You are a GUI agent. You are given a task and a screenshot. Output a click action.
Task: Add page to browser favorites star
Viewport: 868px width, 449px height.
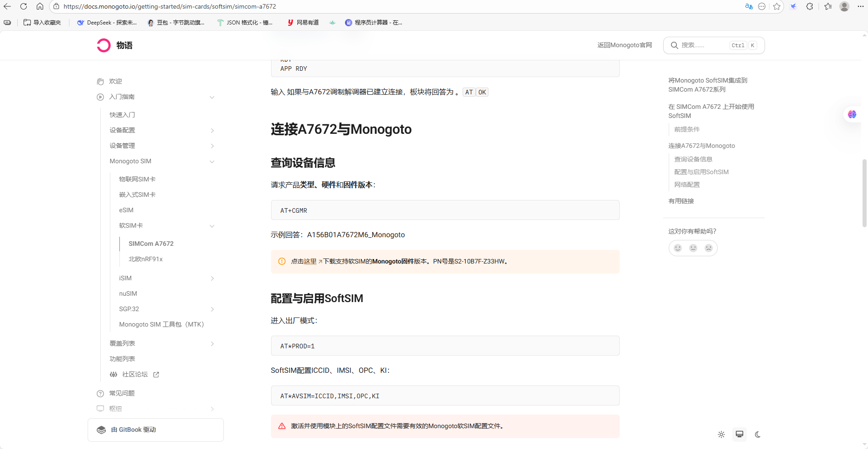click(777, 6)
